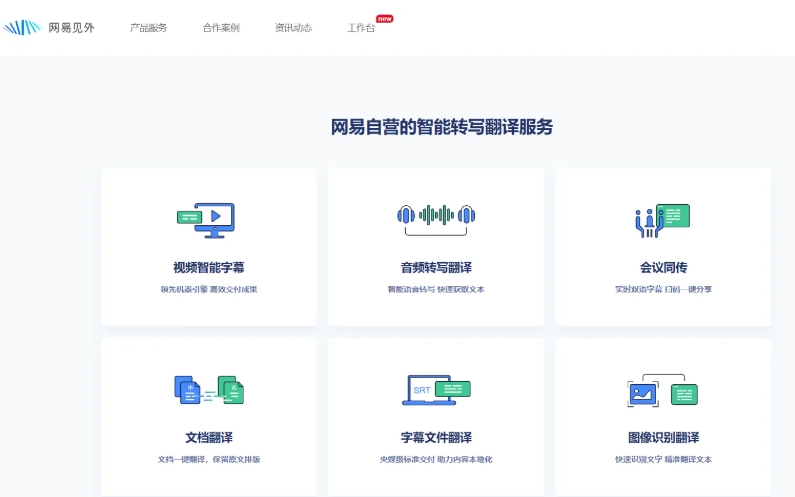Screen dimensions: 795x497
Task: Click the 网易自营的智能转写翻译服务 heading
Action: (x=441, y=127)
